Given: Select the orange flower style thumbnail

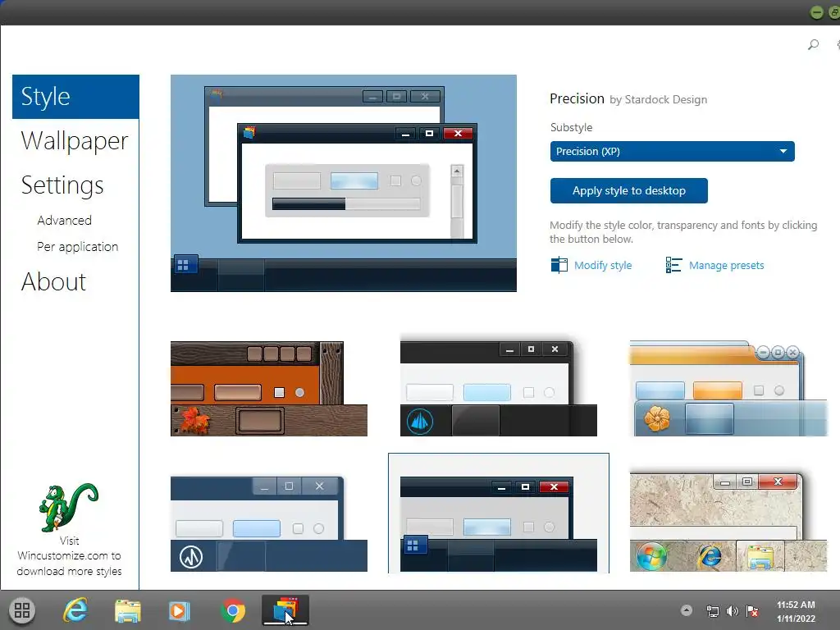Looking at the screenshot, I should (728, 389).
